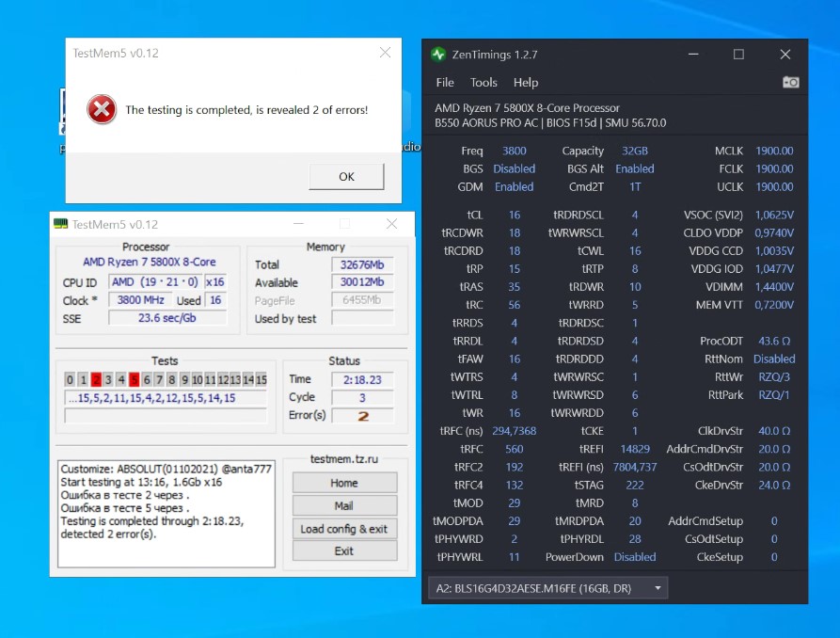Click the VDIMM value 1,4400V
The height and width of the screenshot is (638, 840).
774,287
